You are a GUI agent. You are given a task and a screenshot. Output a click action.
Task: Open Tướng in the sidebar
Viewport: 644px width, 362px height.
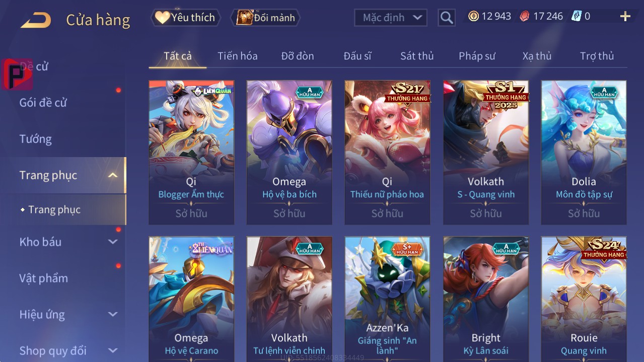point(35,139)
